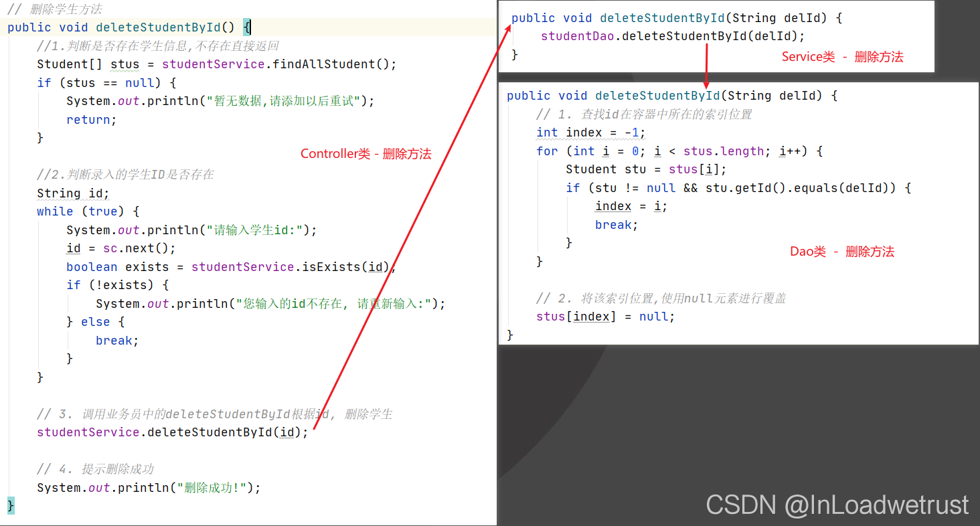980x526 pixels.
Task: Click line "studentService.deleteStudentById(id);"
Action: pyautogui.click(x=173, y=432)
